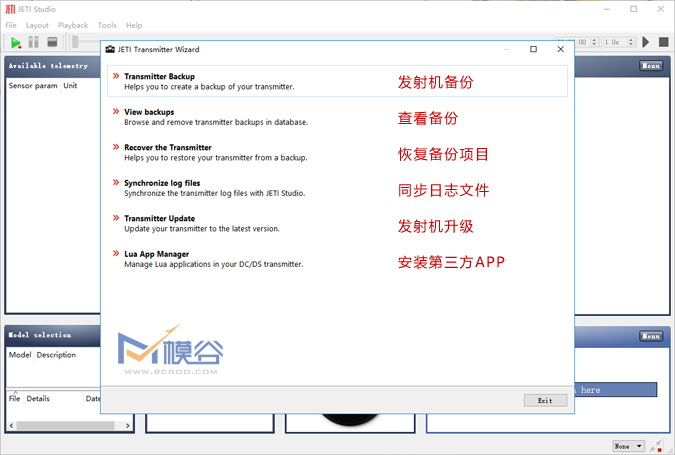Click the Exit button in wizard
Viewport: 675px width, 455px height.
click(x=545, y=400)
